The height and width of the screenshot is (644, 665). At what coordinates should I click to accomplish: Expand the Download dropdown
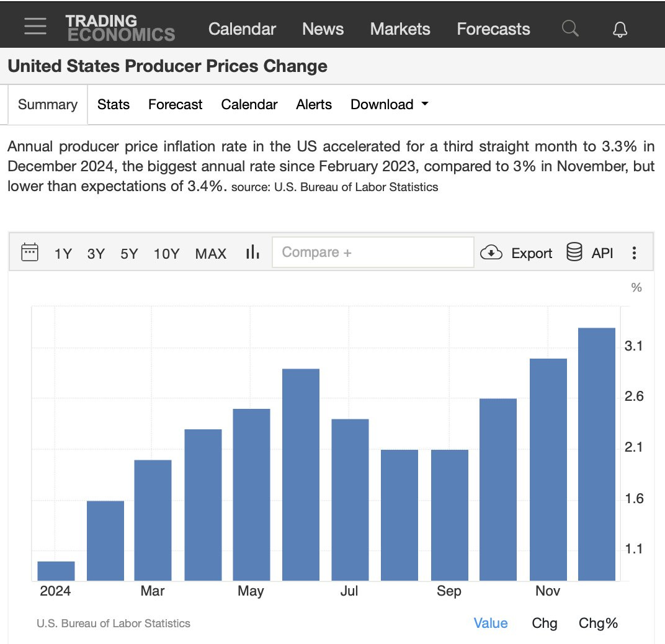[390, 104]
